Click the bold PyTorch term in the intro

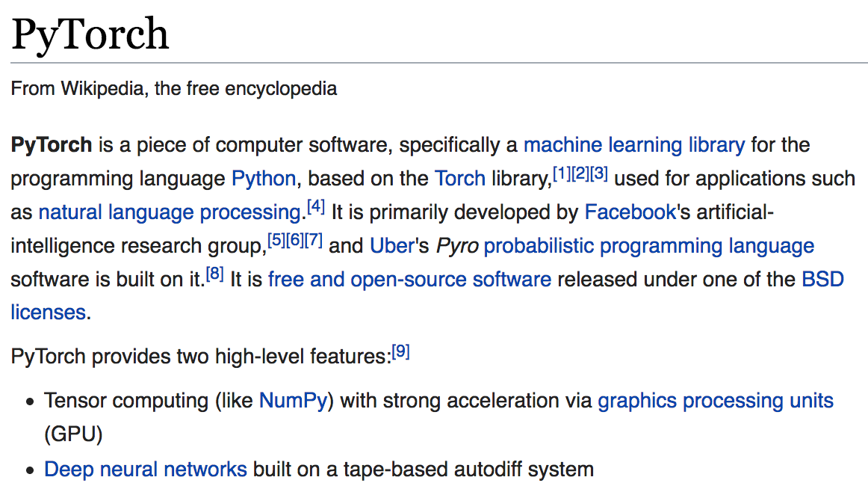point(51,145)
